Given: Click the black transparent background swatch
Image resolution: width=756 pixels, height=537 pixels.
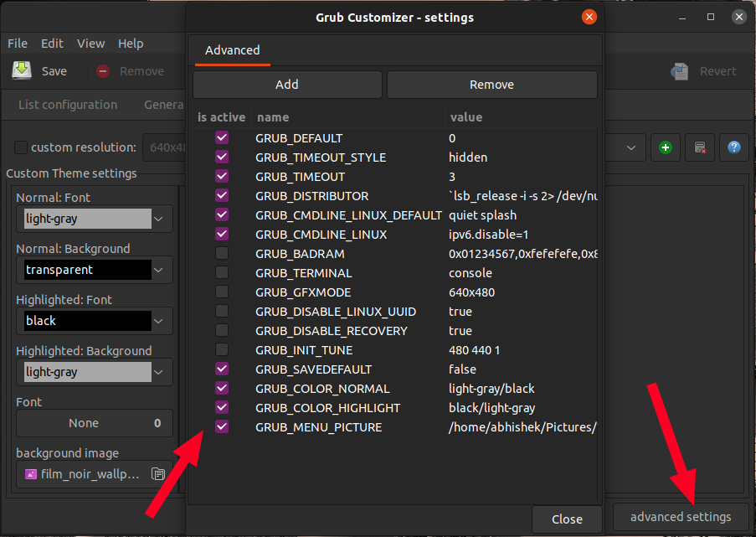Looking at the screenshot, I should (88, 271).
